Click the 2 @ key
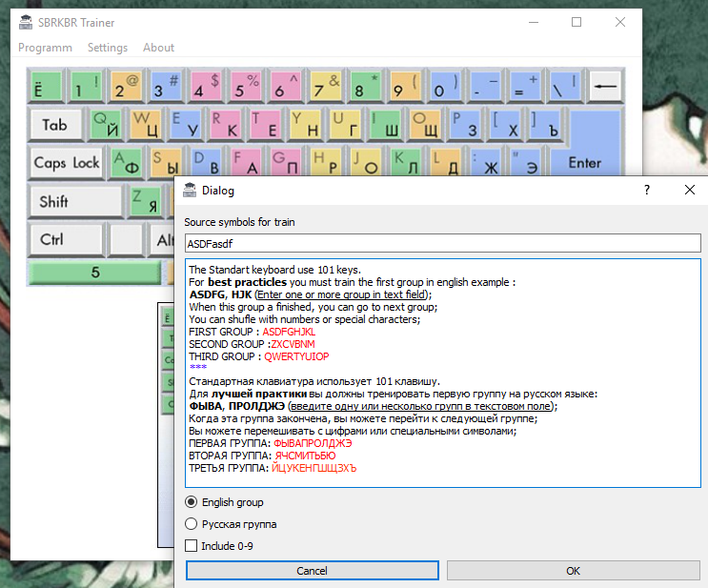 tap(126, 86)
